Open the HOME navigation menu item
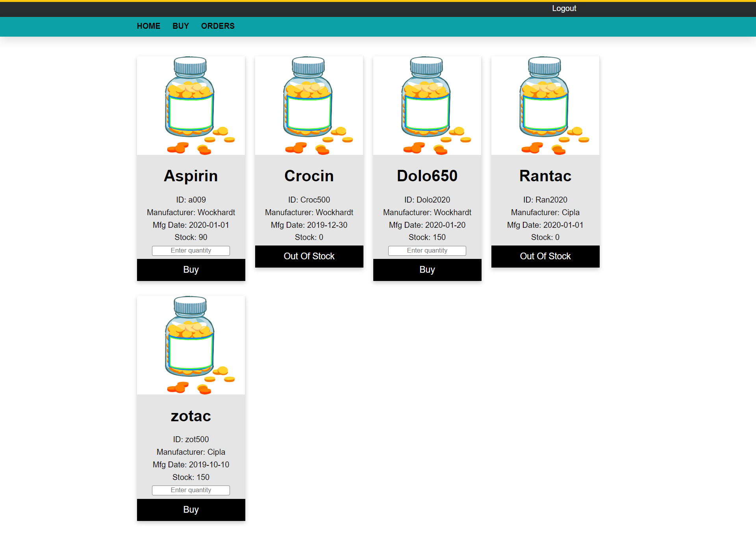 (148, 26)
